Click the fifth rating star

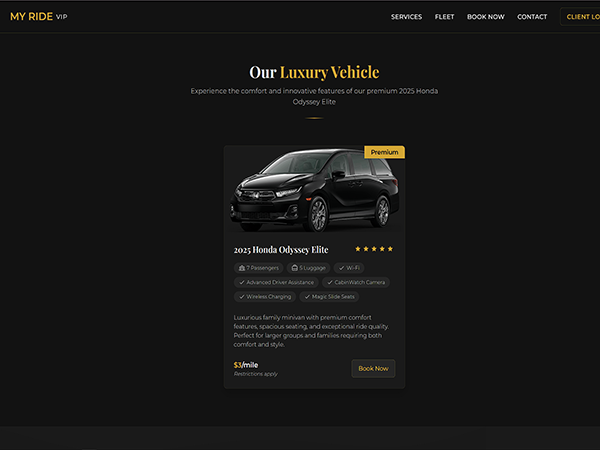pyautogui.click(x=390, y=249)
